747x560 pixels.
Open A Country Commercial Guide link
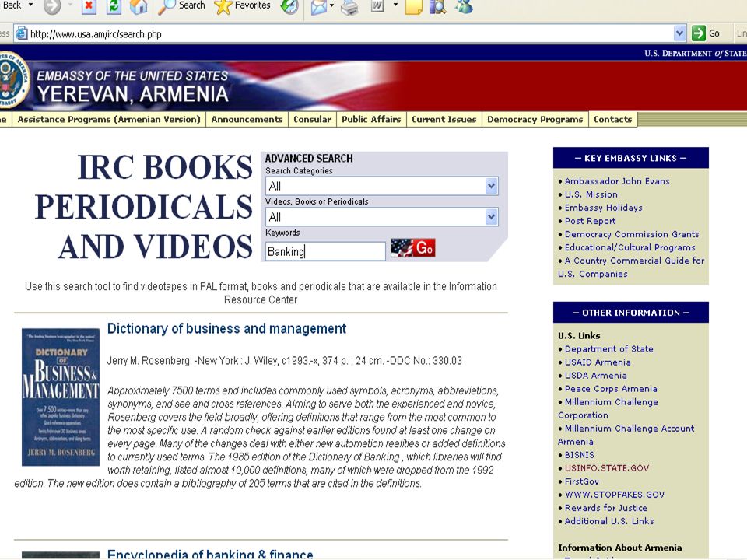pyautogui.click(x=631, y=267)
